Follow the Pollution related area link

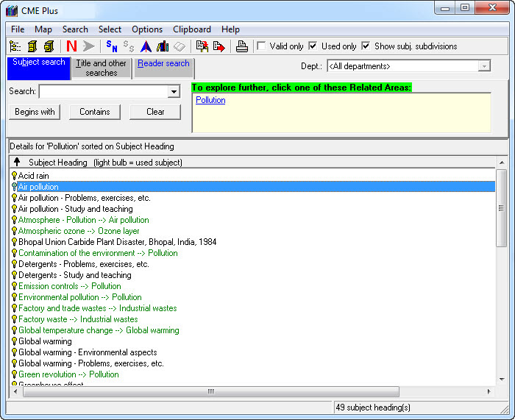210,100
